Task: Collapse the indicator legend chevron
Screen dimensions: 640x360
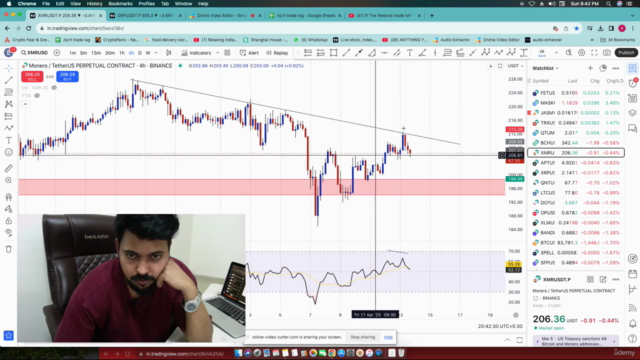Action: click(x=25, y=104)
